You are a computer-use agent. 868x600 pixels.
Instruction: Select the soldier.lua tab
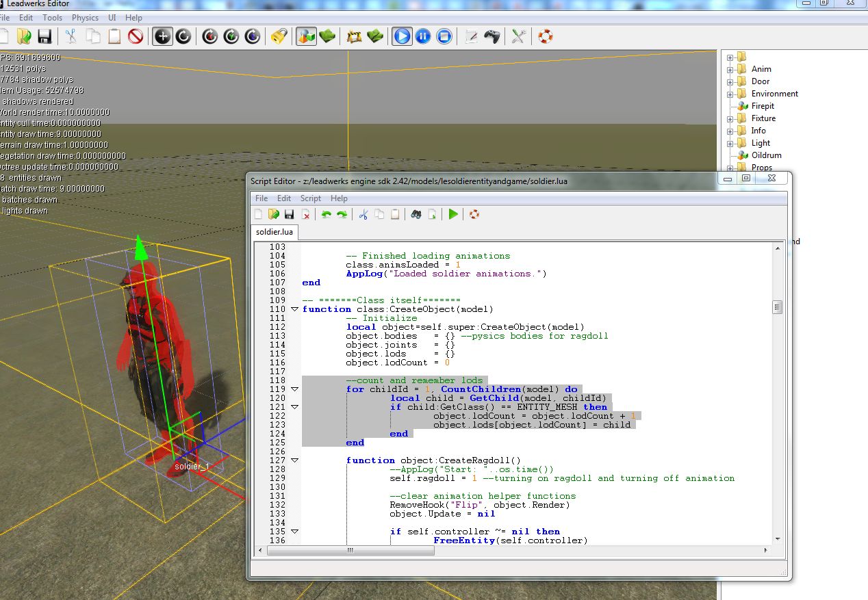[x=274, y=232]
